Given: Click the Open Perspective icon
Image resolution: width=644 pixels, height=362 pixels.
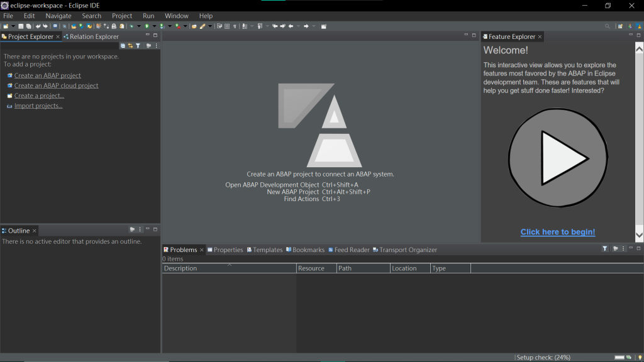Looking at the screenshot, I should click(621, 26).
